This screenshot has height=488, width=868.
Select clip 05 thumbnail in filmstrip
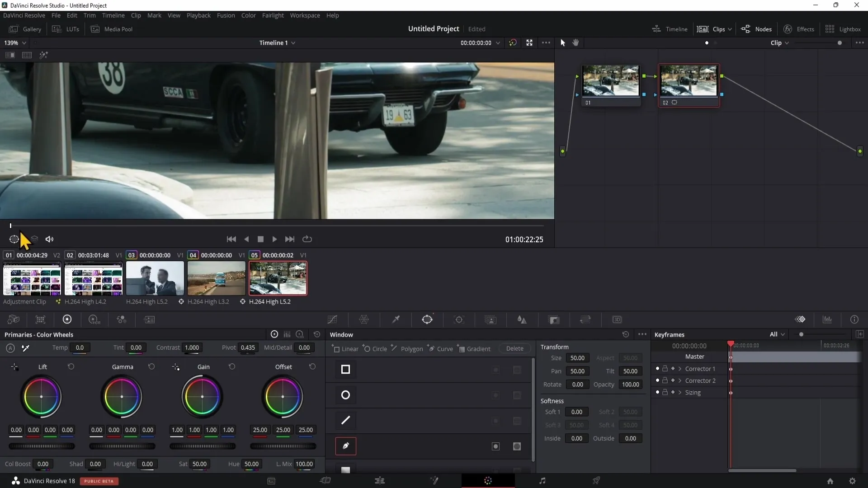[277, 278]
